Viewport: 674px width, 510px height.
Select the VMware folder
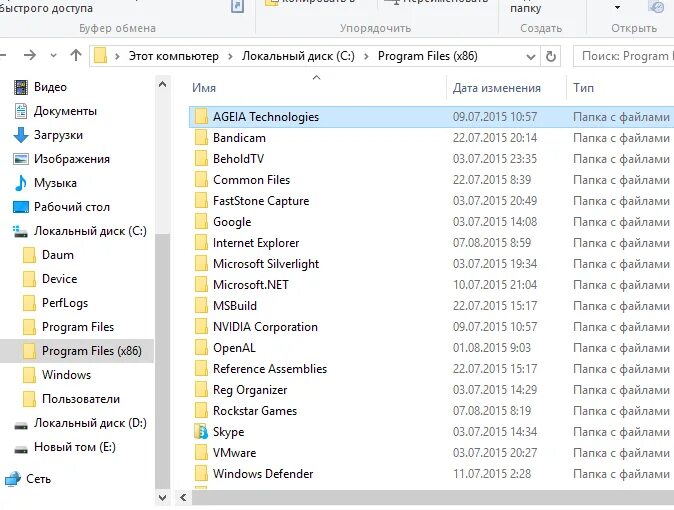pos(234,453)
